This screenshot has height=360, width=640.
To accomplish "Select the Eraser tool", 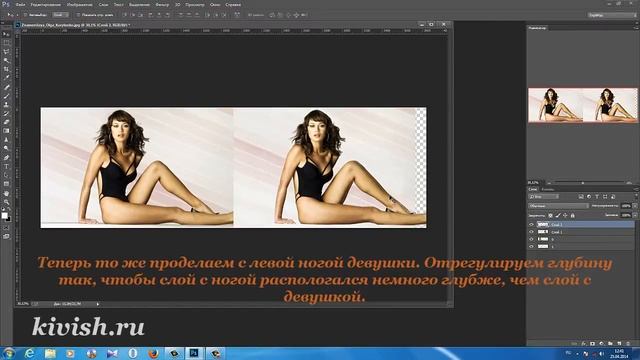I will 6,122.
